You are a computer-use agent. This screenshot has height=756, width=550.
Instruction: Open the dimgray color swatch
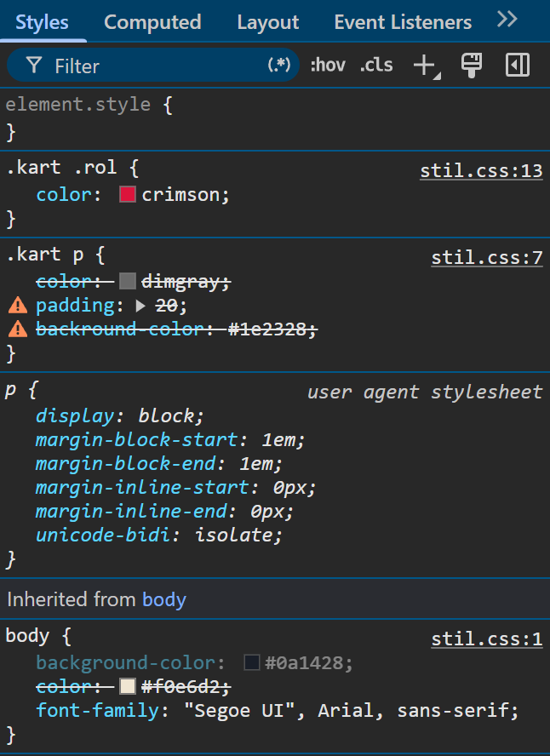[127, 281]
